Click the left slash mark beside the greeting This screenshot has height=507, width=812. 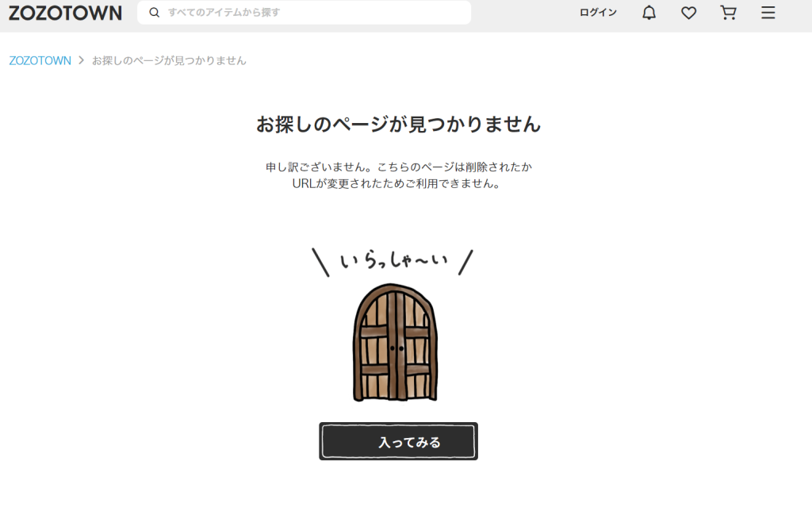(x=320, y=263)
